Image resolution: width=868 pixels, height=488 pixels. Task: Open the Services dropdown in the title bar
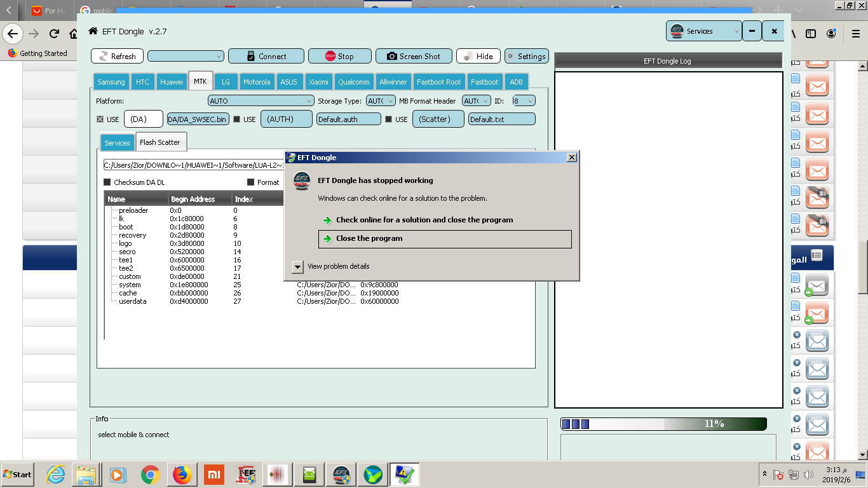click(x=704, y=30)
